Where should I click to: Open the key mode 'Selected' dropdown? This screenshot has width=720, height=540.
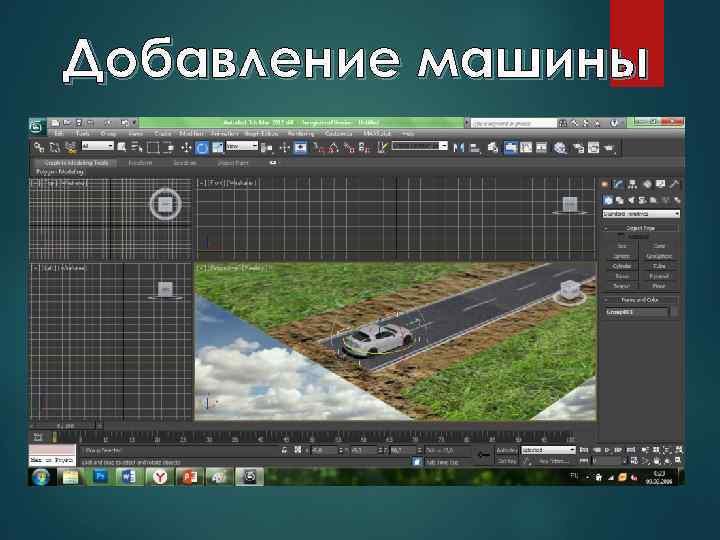[548, 450]
